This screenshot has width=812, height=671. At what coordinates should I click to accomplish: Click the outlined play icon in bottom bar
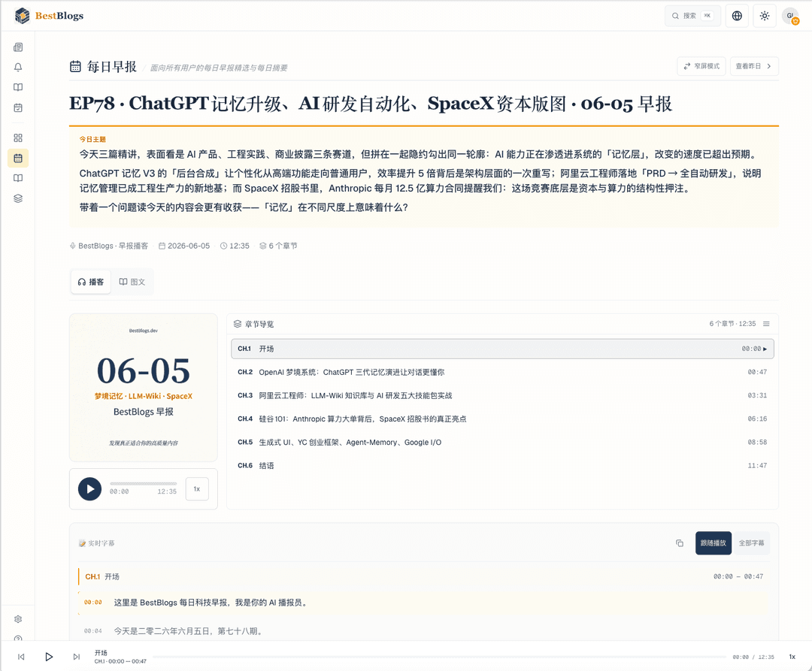49,657
